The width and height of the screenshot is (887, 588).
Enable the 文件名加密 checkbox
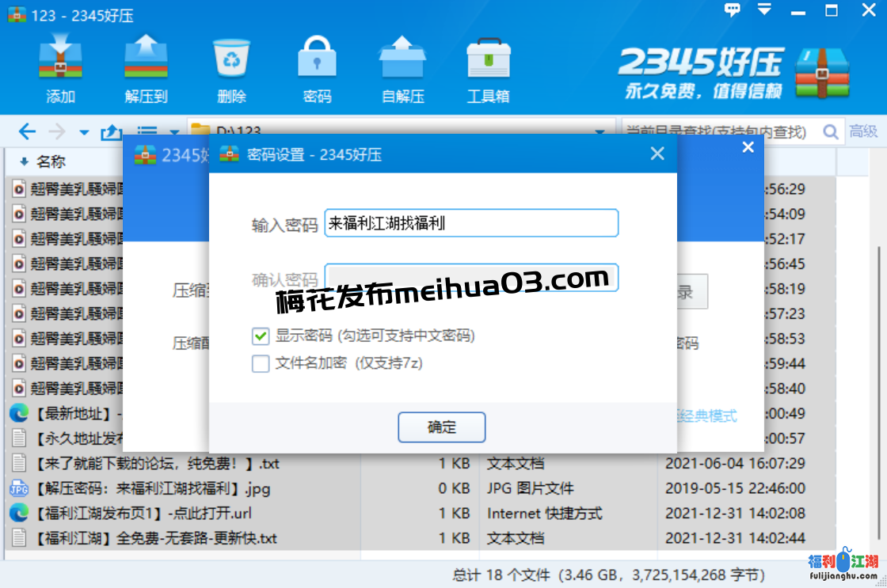point(261,363)
